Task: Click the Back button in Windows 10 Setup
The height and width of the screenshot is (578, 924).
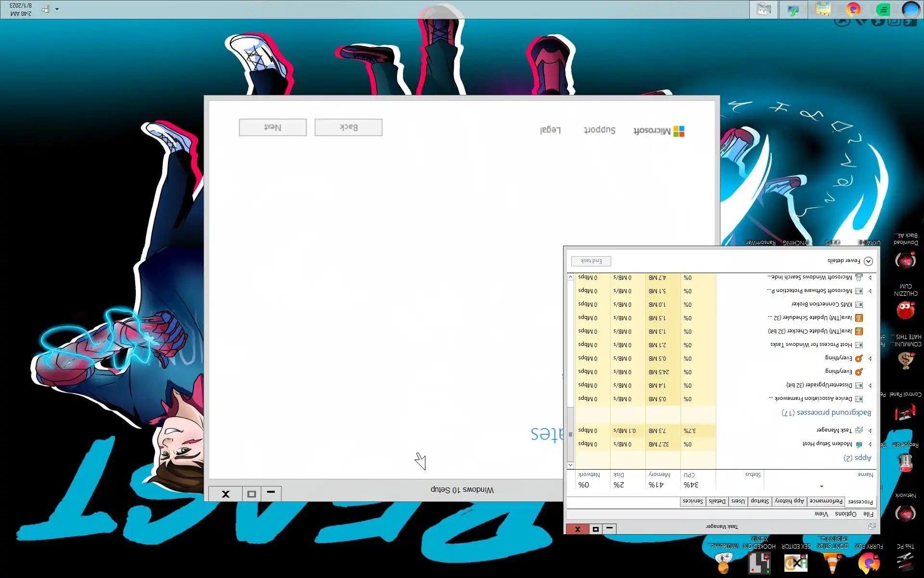Action: click(348, 127)
